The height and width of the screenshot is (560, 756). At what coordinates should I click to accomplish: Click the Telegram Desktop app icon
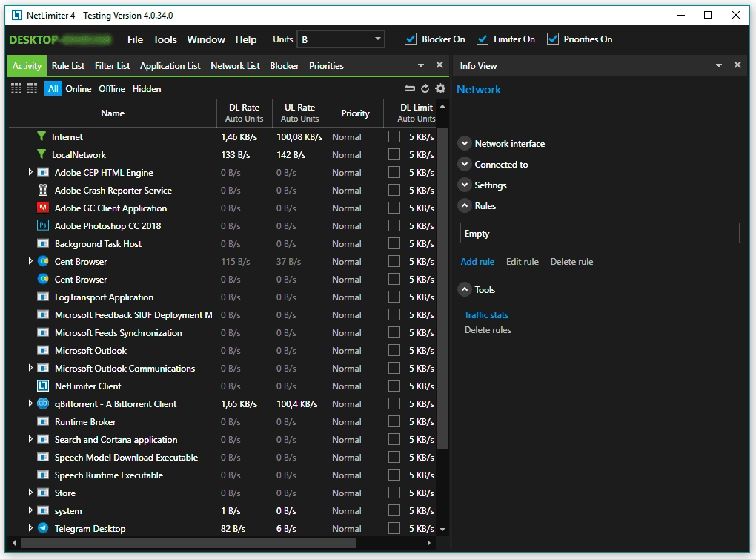pos(43,528)
